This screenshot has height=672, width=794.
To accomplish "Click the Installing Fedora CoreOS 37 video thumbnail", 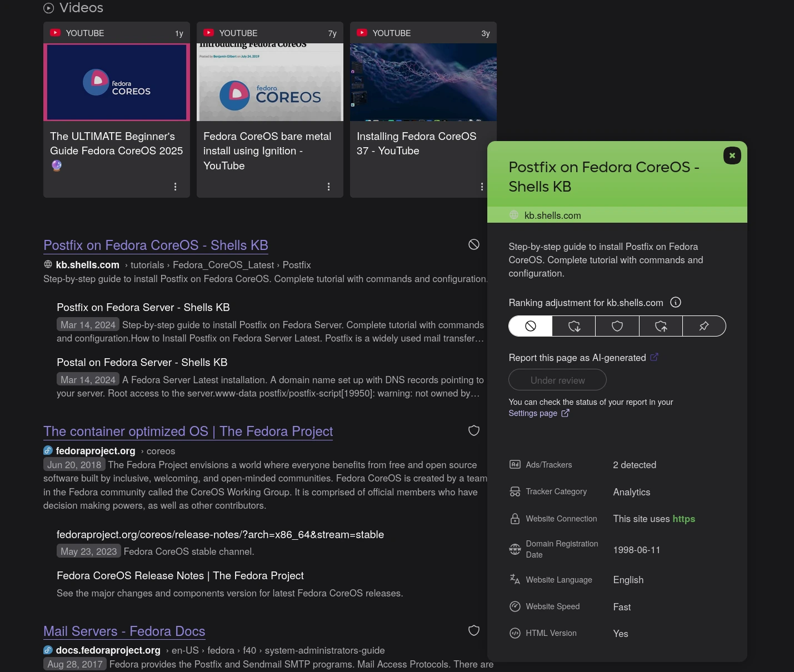I will [423, 82].
